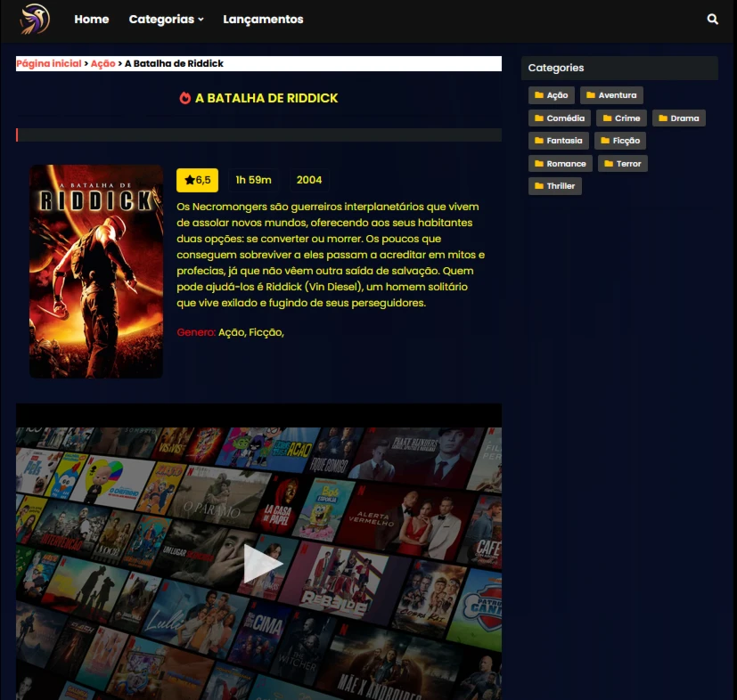The height and width of the screenshot is (700, 737).
Task: Click the Ação breadcrumb link
Action: (103, 63)
